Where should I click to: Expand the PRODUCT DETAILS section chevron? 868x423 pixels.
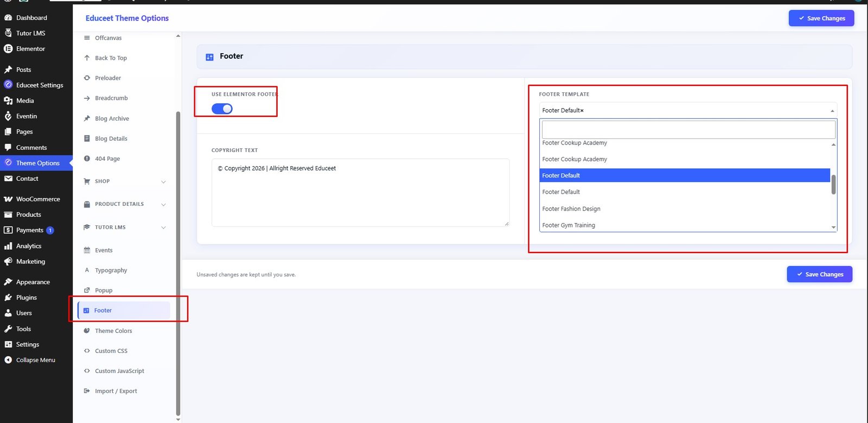click(163, 205)
